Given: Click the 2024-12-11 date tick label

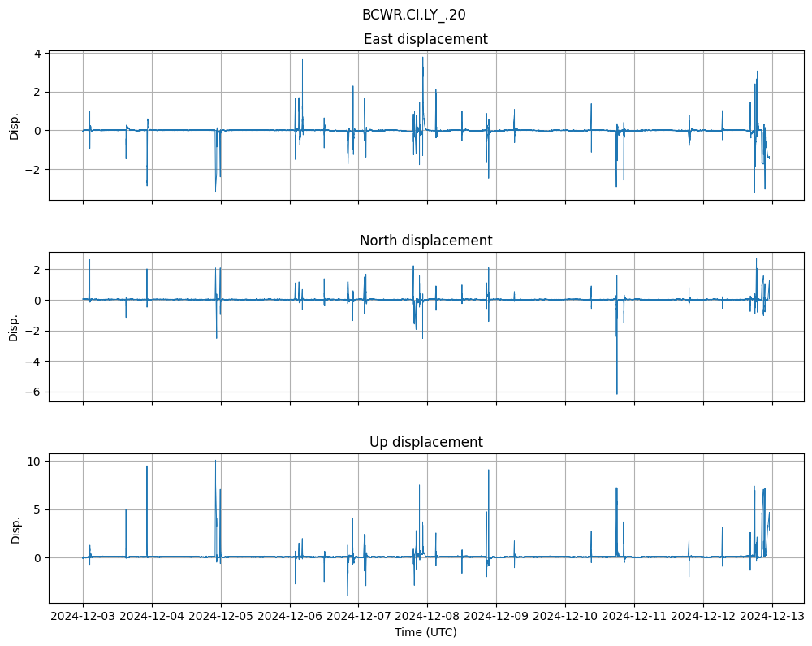Looking at the screenshot, I should pyautogui.click(x=634, y=617).
